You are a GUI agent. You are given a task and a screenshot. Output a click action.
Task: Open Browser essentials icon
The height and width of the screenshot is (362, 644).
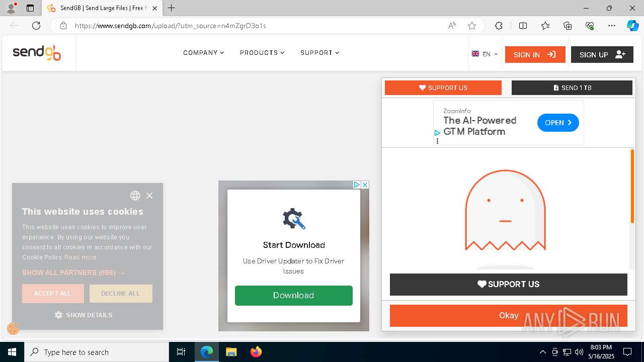point(590,26)
